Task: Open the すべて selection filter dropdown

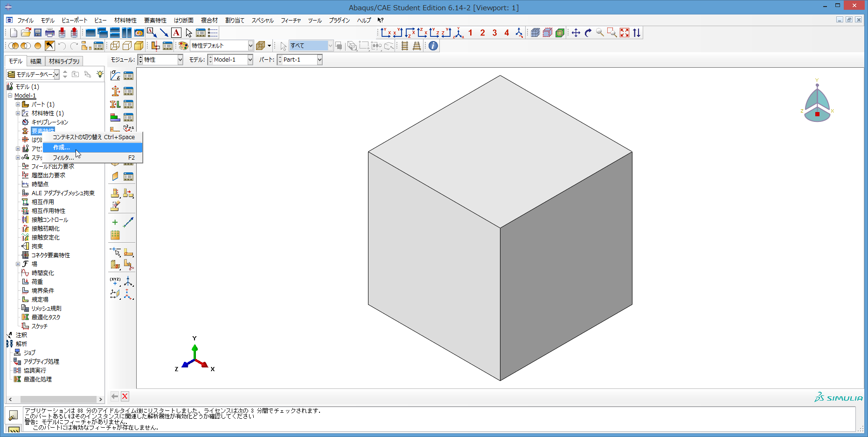Action: pyautogui.click(x=311, y=46)
